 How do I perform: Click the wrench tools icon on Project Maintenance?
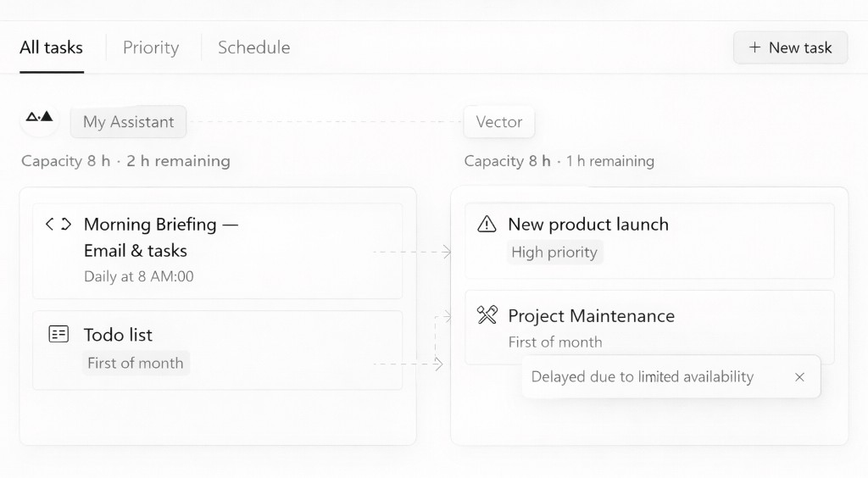pos(487,316)
